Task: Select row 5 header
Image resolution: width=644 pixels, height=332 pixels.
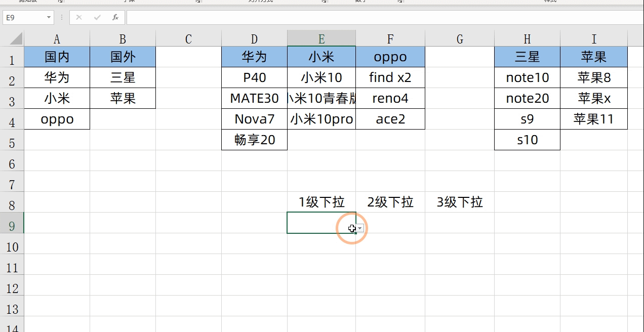Action: (12, 140)
